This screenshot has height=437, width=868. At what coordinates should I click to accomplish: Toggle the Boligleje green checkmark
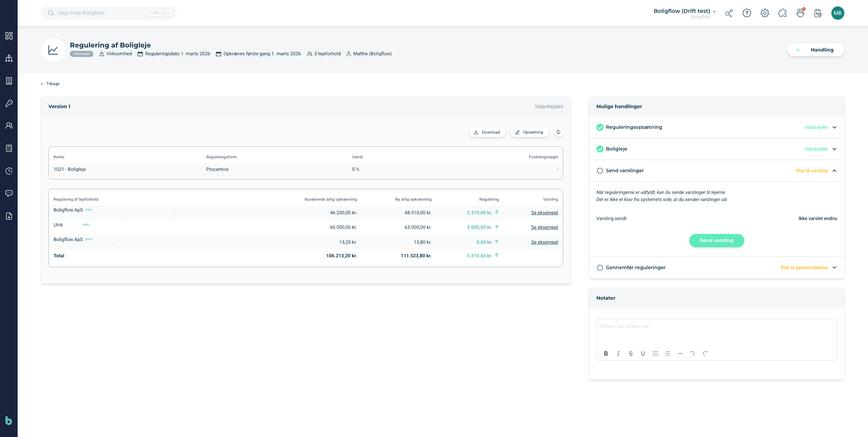click(x=600, y=149)
